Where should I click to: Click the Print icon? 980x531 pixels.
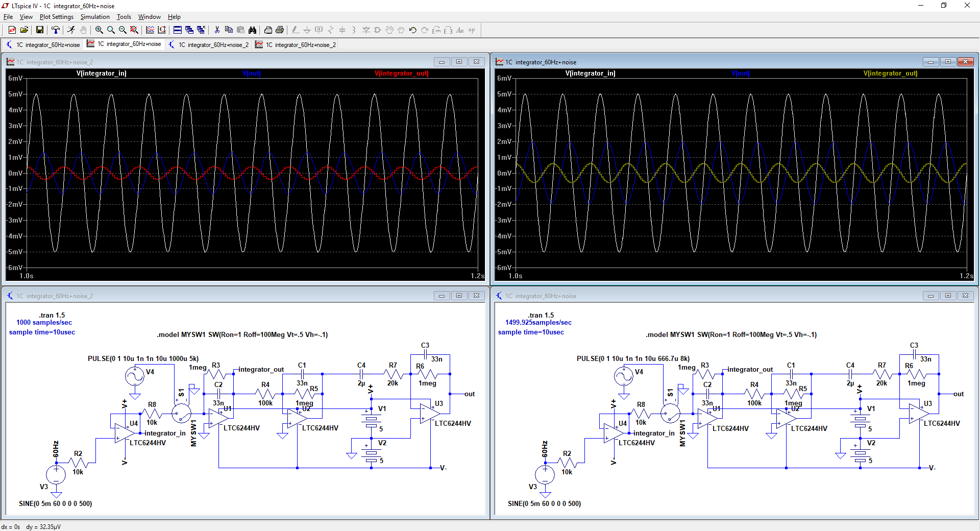point(280,30)
